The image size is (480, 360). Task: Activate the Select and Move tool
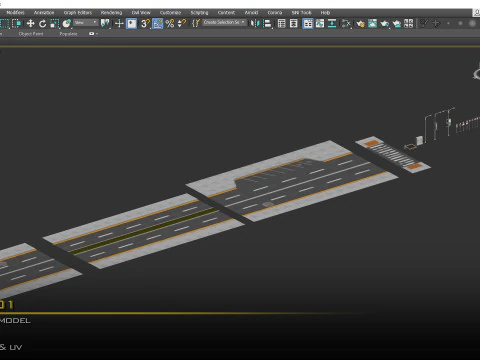tap(30, 23)
